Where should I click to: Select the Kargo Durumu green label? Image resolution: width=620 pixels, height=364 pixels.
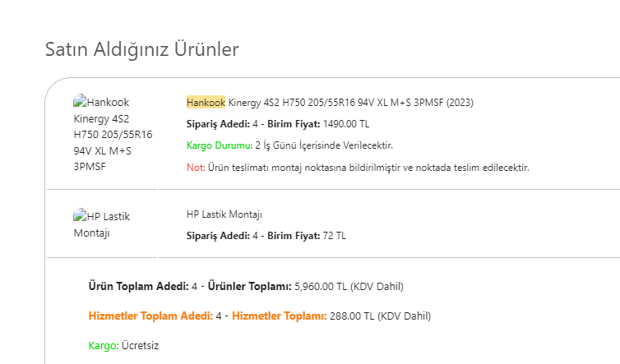220,145
